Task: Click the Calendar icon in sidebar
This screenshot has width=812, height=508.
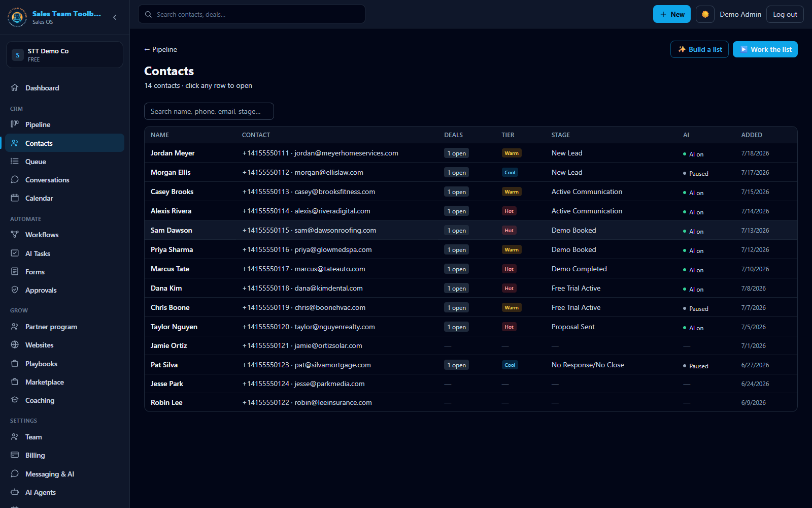Action: (15, 198)
